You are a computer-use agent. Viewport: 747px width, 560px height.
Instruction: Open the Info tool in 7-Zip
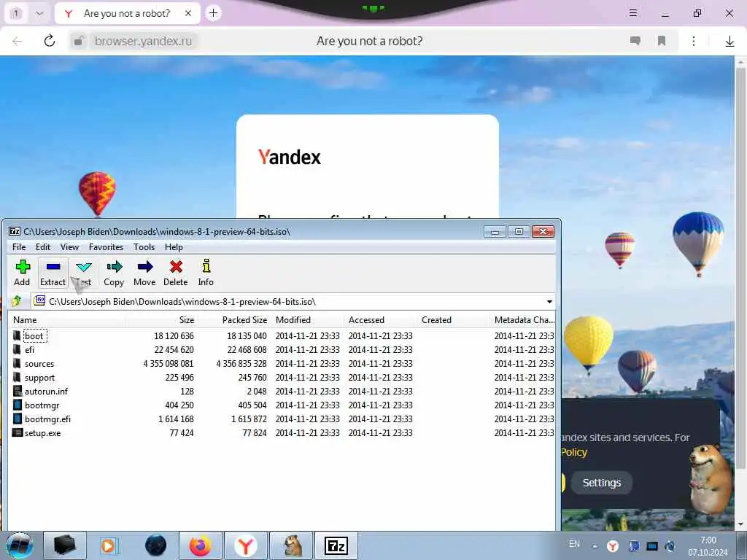(x=206, y=273)
